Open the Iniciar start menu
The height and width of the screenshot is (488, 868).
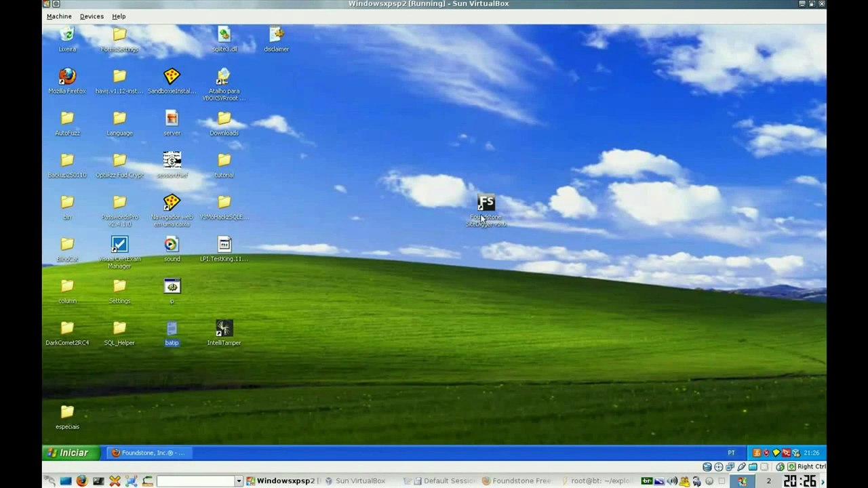tap(71, 453)
